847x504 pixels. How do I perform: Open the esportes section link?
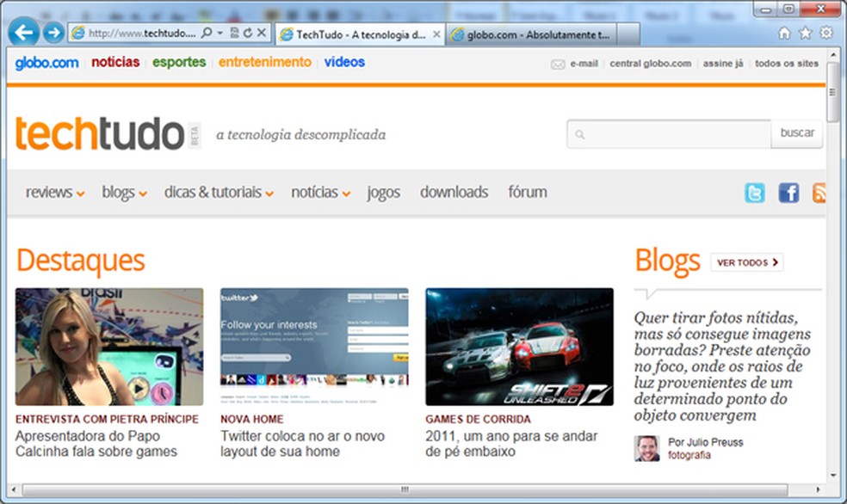[179, 62]
